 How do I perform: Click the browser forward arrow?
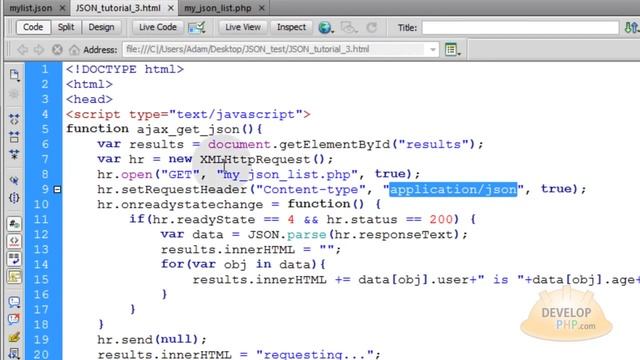tap(39, 50)
